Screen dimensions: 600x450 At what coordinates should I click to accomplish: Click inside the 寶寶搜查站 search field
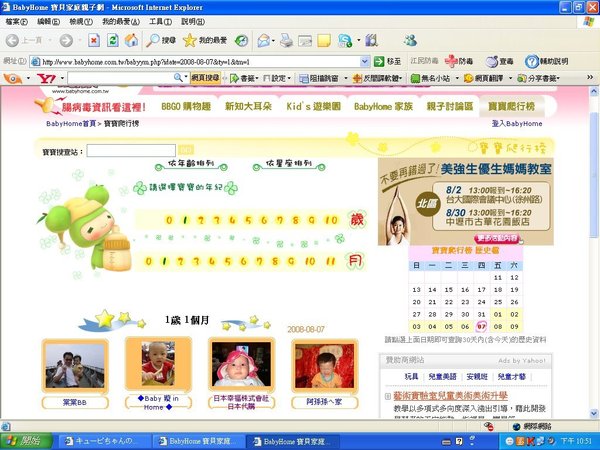coord(131,151)
